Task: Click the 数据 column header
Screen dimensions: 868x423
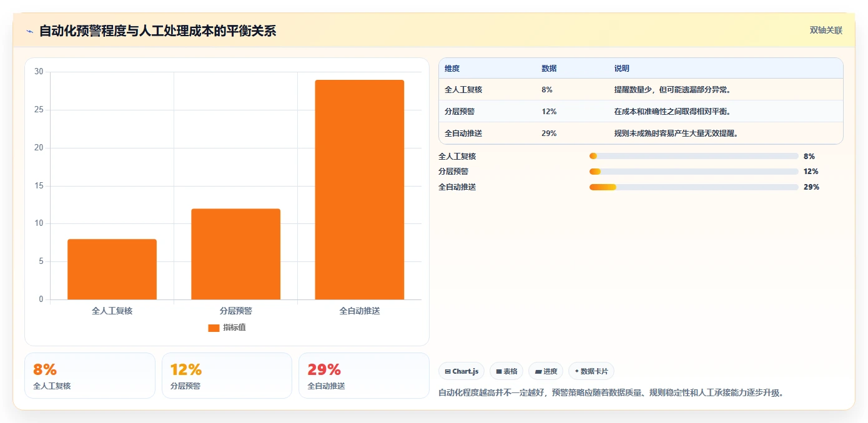Action: point(549,69)
